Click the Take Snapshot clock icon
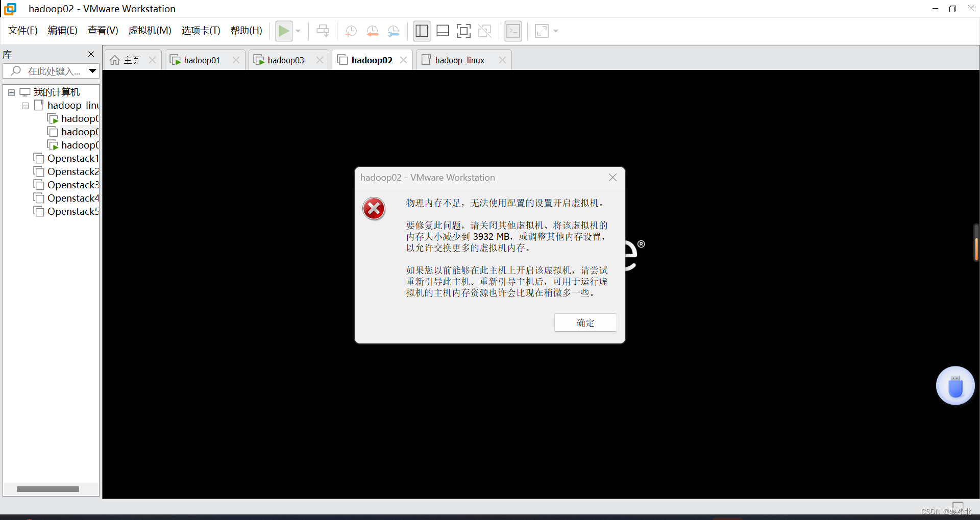The width and height of the screenshot is (980, 520). [351, 31]
